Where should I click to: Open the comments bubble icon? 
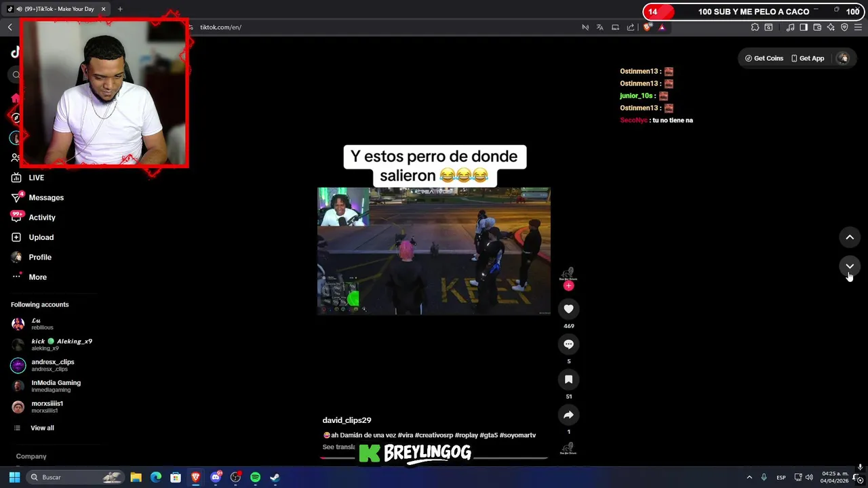568,344
